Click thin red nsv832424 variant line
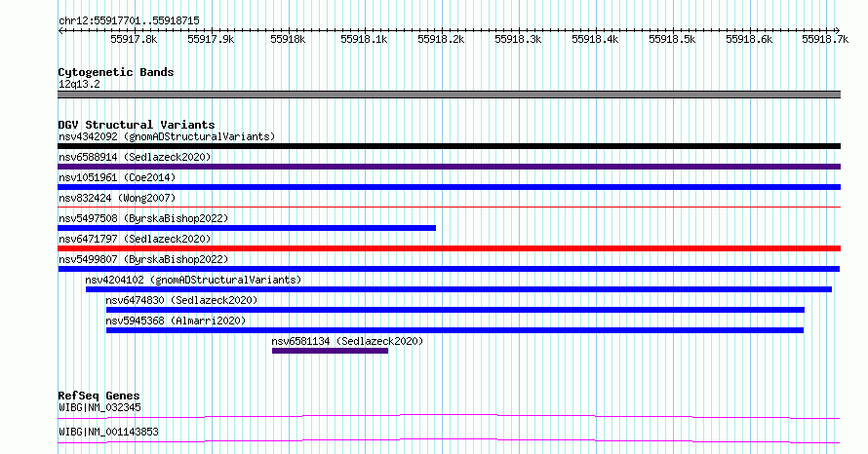The width and height of the screenshot is (868, 454). (449, 208)
